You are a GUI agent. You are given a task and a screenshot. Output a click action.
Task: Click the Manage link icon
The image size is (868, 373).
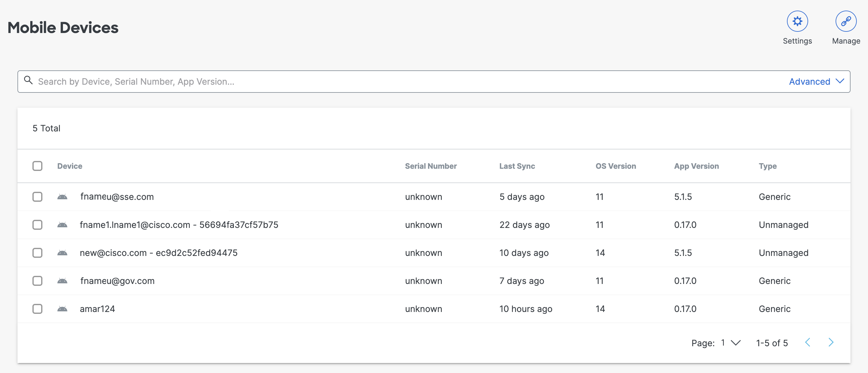(x=846, y=21)
